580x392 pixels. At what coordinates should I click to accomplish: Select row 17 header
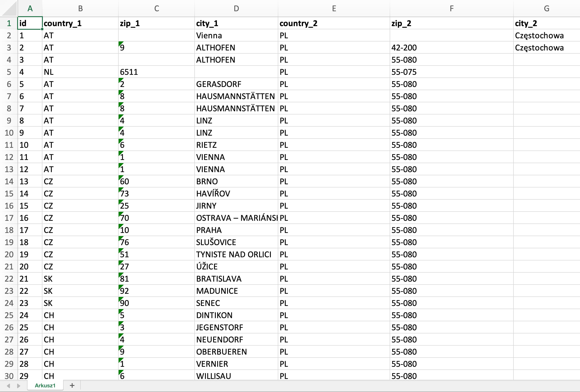coord(9,218)
